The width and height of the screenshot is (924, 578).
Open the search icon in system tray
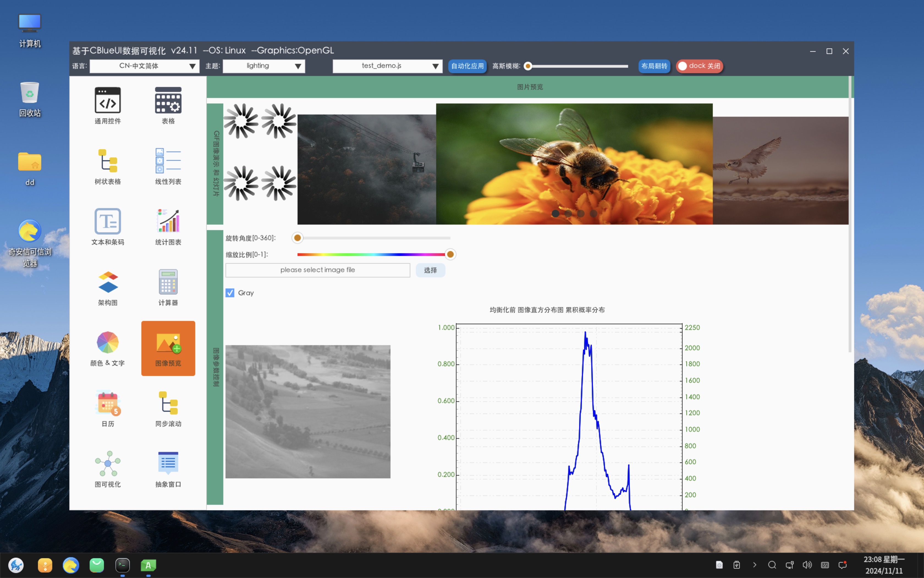pos(772,565)
